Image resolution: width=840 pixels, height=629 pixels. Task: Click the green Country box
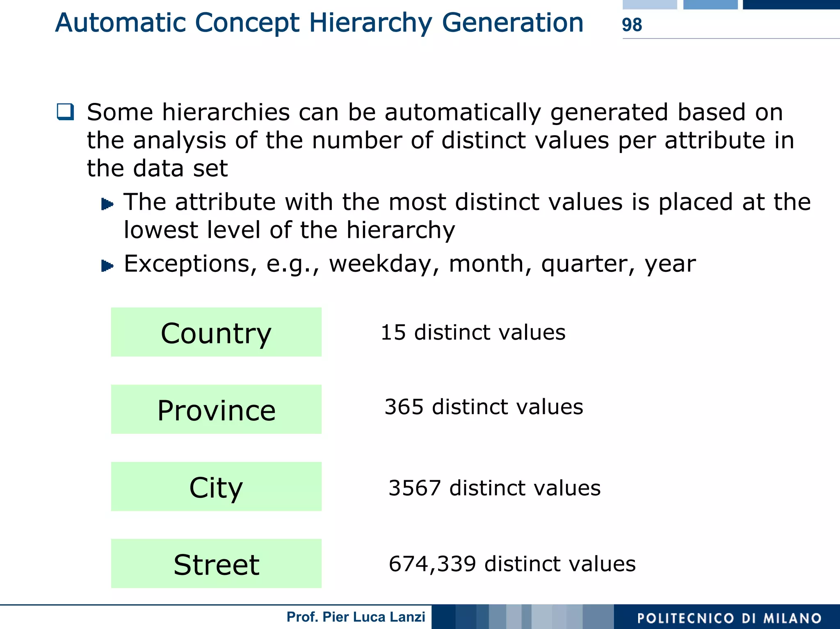[x=216, y=332]
